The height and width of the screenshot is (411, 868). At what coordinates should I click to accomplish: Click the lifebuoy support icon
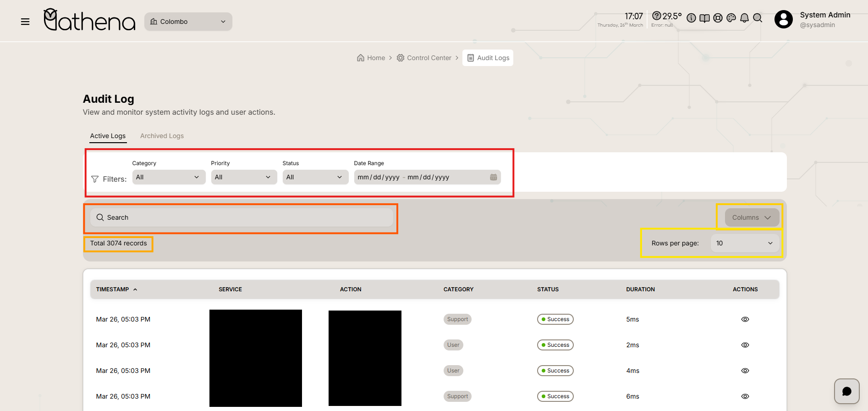pyautogui.click(x=718, y=18)
